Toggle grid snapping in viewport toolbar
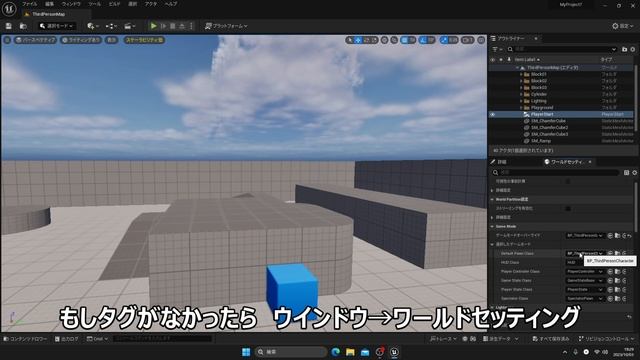This screenshot has width=640, height=360. click(x=404, y=40)
